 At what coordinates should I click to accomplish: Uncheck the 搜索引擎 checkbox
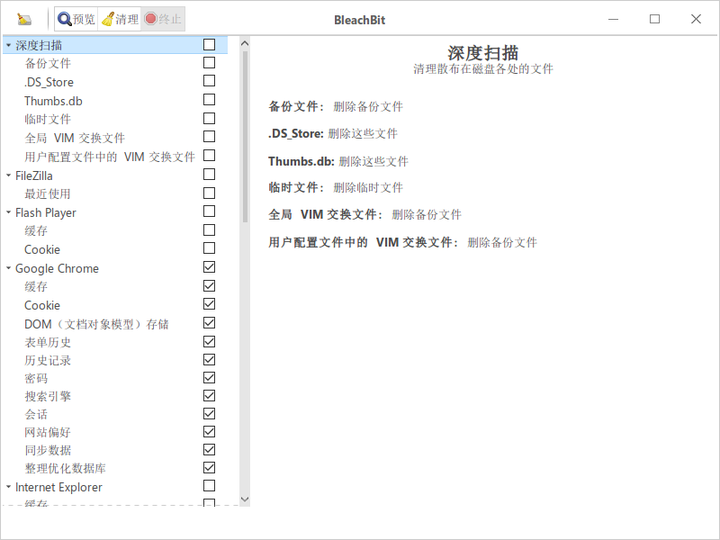[209, 395]
